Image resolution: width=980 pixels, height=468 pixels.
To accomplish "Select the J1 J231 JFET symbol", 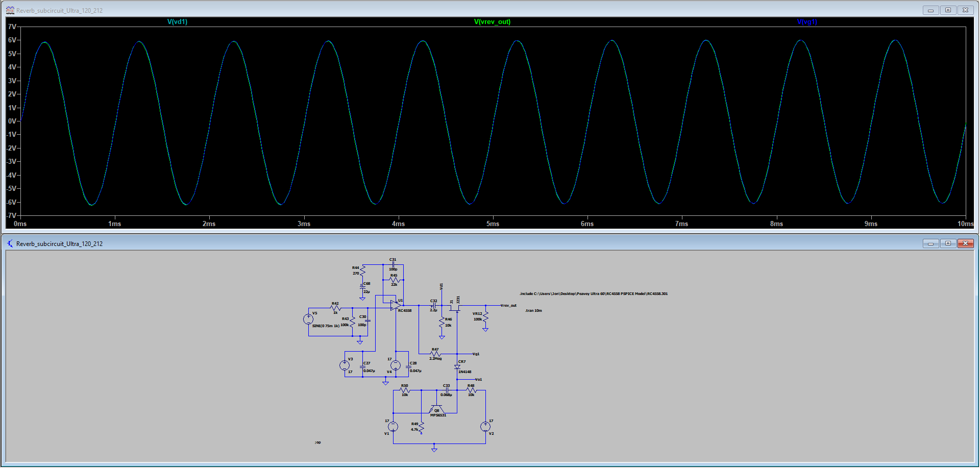I will tap(455, 307).
